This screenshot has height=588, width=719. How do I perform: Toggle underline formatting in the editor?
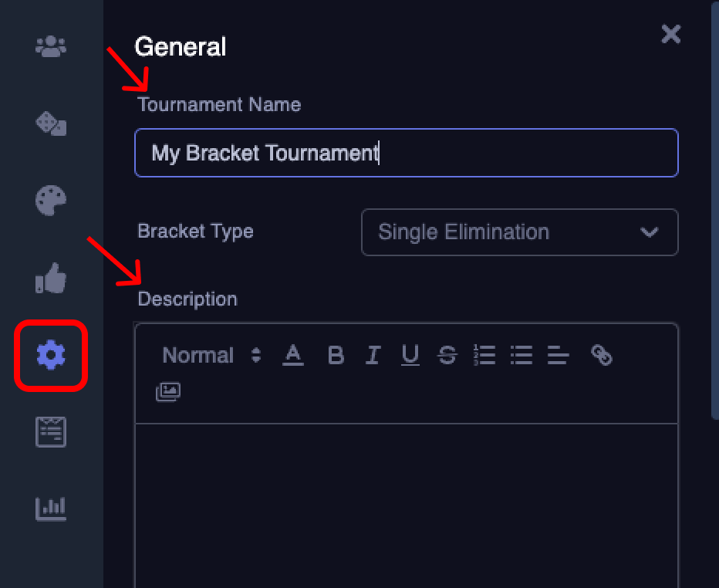point(410,355)
